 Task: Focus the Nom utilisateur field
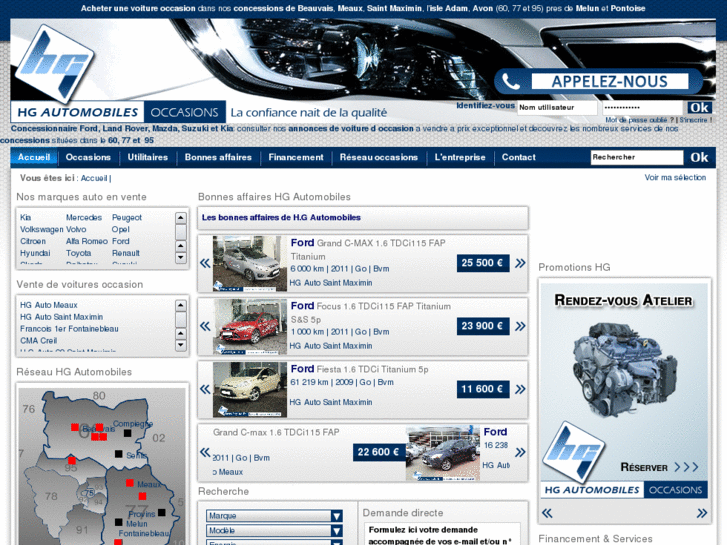pos(557,108)
